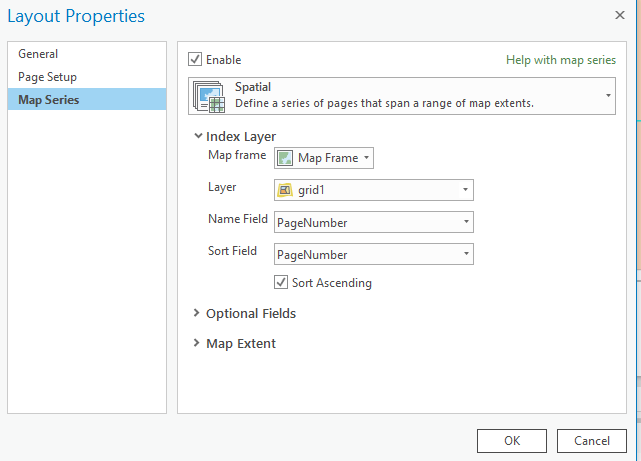
Task: Click the OK button
Action: pyautogui.click(x=511, y=440)
